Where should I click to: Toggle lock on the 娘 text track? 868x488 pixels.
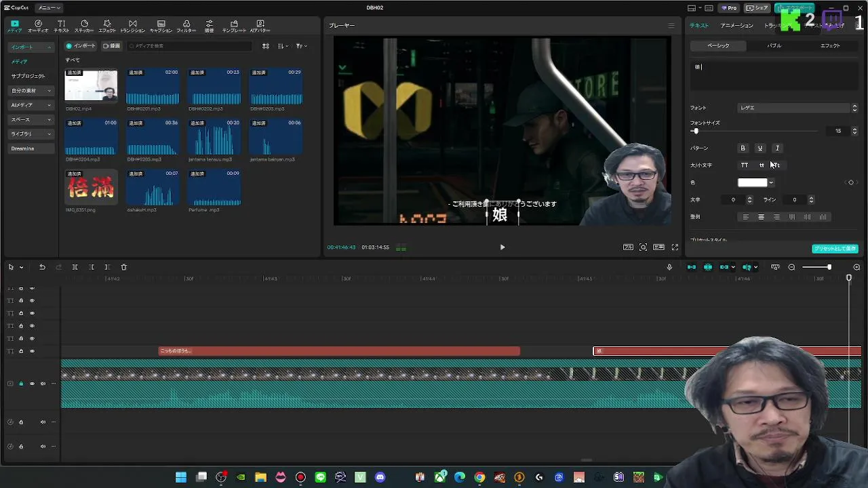21,351
